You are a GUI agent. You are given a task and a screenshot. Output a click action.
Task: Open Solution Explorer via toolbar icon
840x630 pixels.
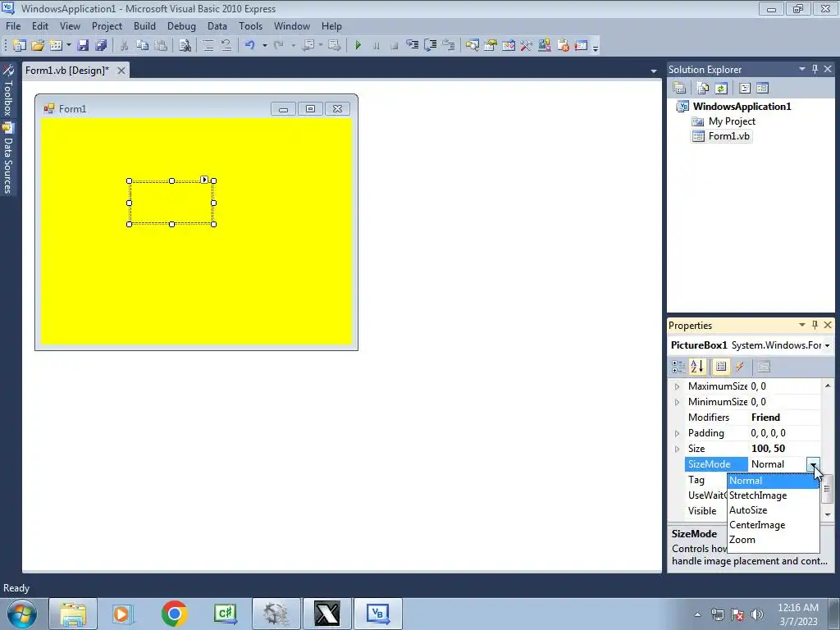pyautogui.click(x=472, y=46)
